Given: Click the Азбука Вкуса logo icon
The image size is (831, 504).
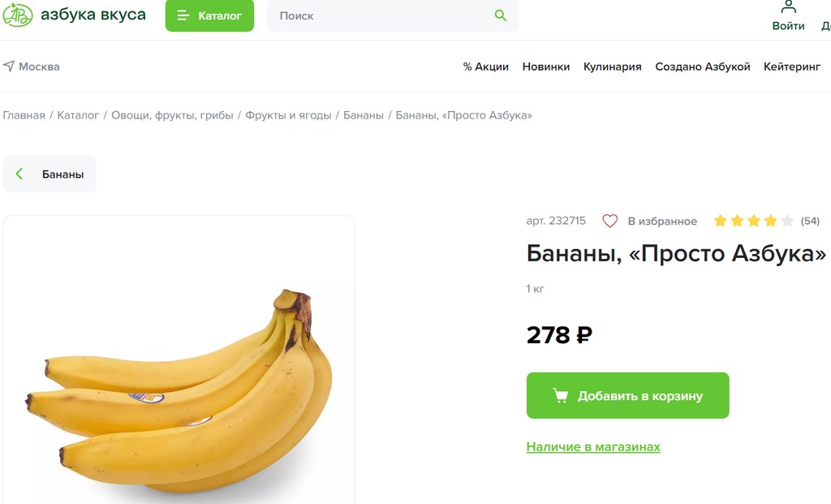Looking at the screenshot, I should pos(18,15).
